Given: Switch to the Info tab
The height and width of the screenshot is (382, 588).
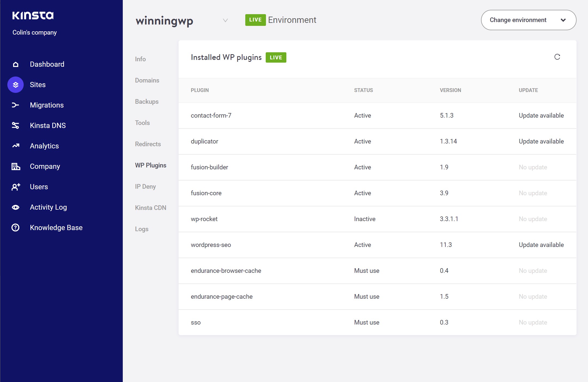Looking at the screenshot, I should coord(140,59).
